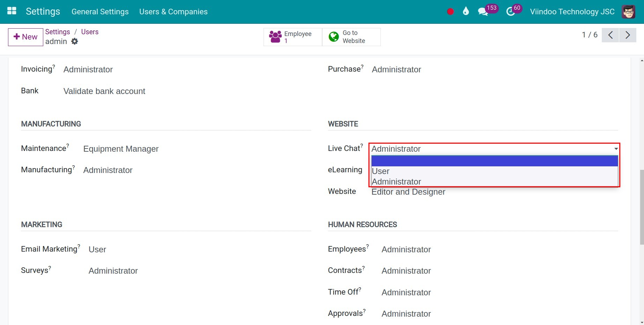This screenshot has height=325, width=644.
Task: Click the record pager 1 / 6
Action: point(590,35)
